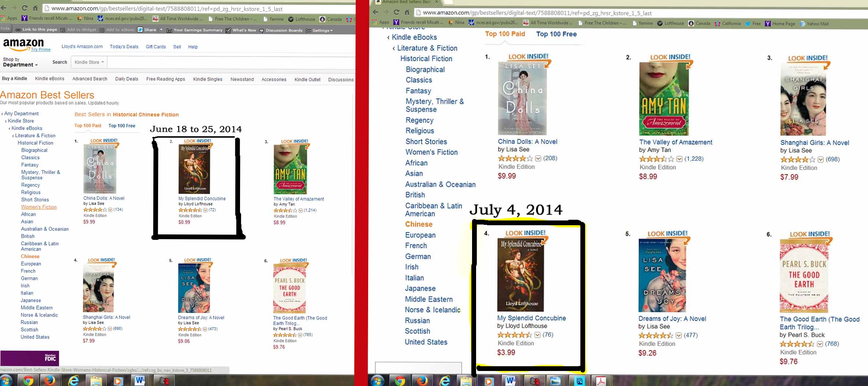Image resolution: width=868 pixels, height=386 pixels.
Task: Open Yahoo Mail bookmark icon
Action: [802, 23]
